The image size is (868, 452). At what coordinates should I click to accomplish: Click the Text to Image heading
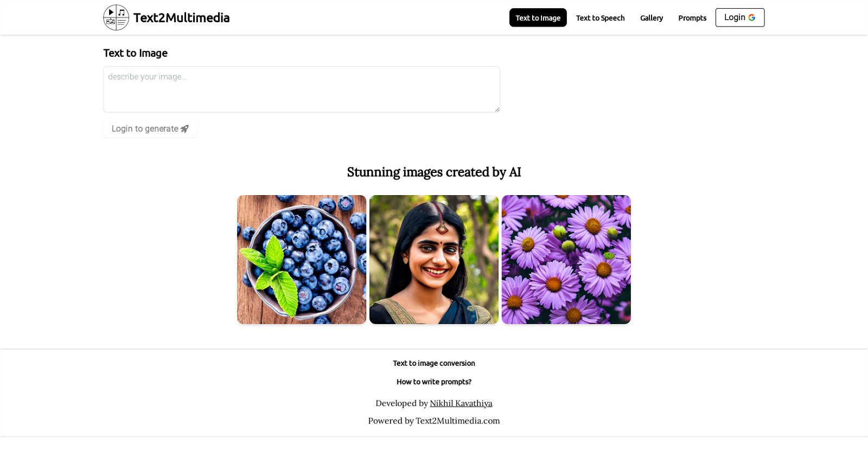click(x=136, y=53)
